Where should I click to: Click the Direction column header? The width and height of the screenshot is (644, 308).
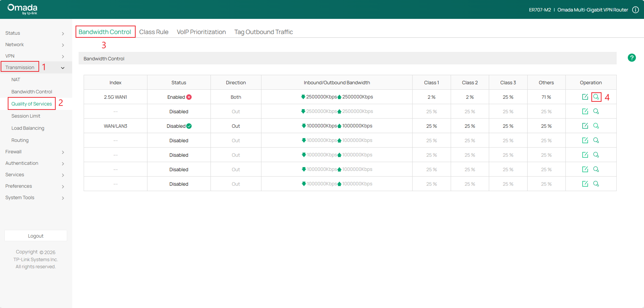(236, 82)
